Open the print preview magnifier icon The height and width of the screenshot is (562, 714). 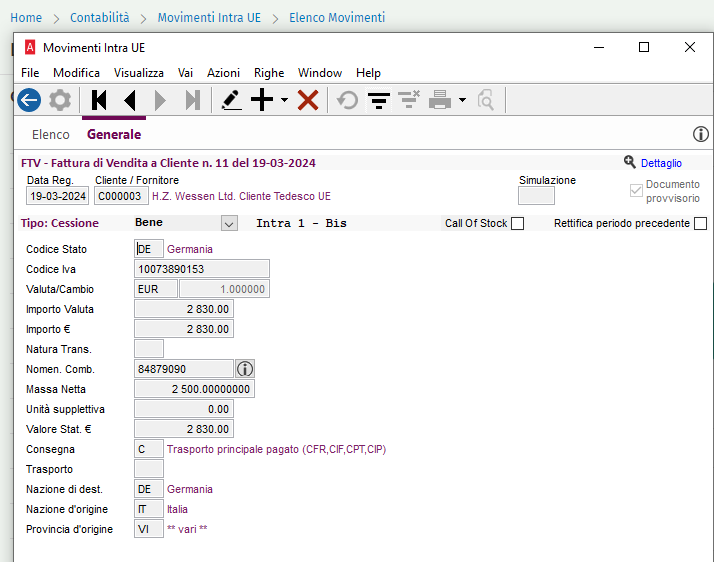(485, 100)
